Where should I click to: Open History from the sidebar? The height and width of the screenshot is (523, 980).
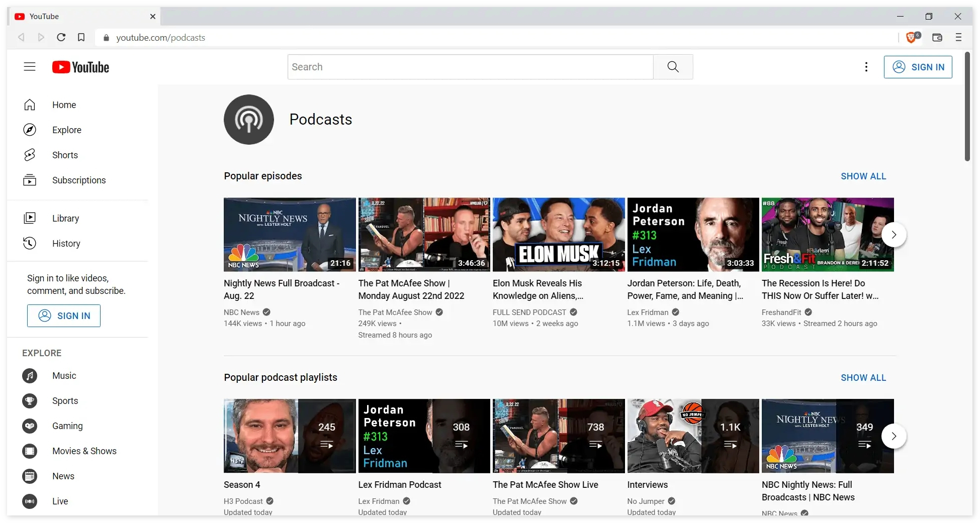(x=66, y=244)
